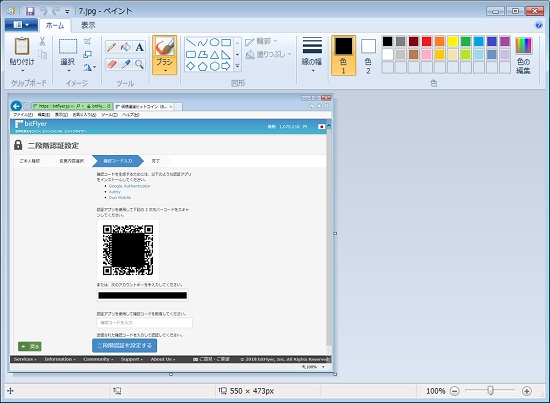Click the Redo arrow in title bar
550x403 pixels.
(56, 11)
